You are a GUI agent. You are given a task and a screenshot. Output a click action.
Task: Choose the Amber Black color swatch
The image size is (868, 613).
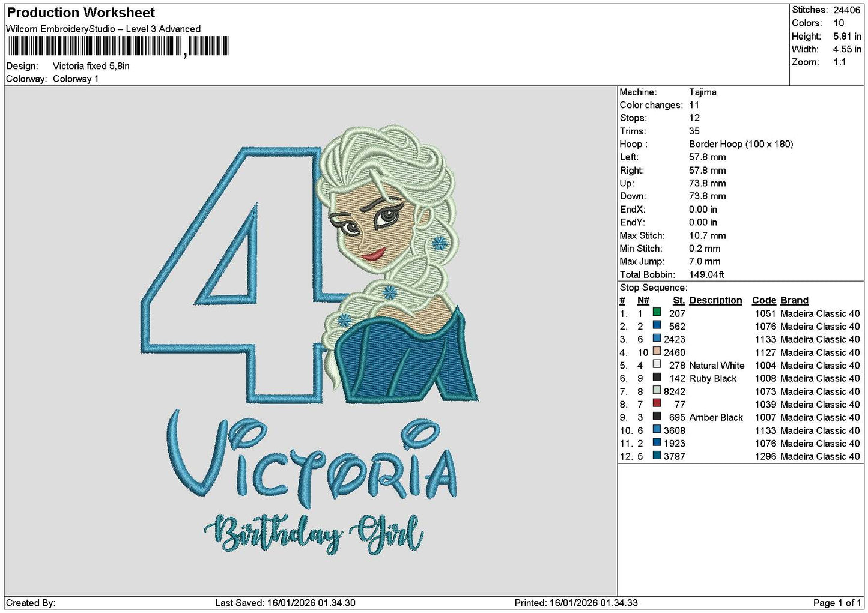657,417
